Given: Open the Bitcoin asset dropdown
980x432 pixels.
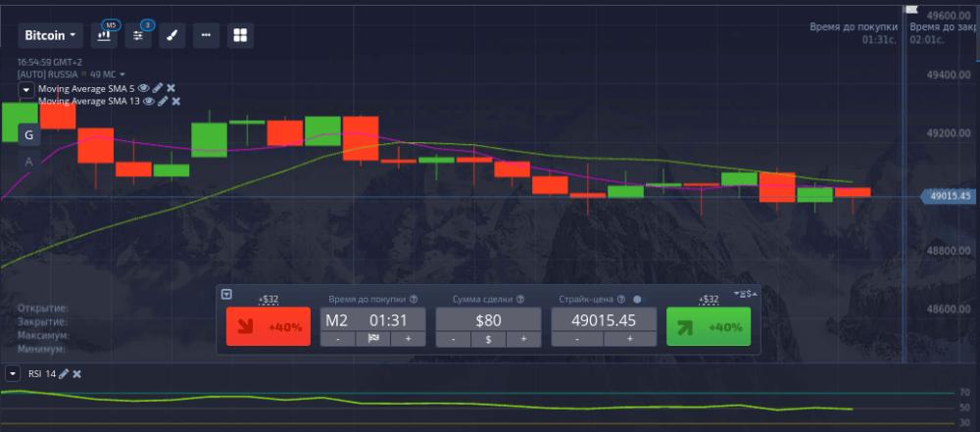Looking at the screenshot, I should (50, 35).
